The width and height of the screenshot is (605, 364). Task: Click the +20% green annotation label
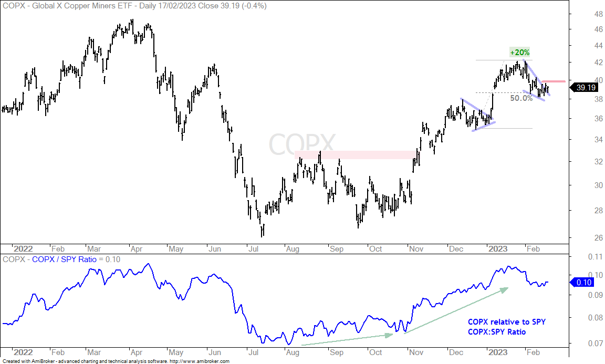(520, 53)
